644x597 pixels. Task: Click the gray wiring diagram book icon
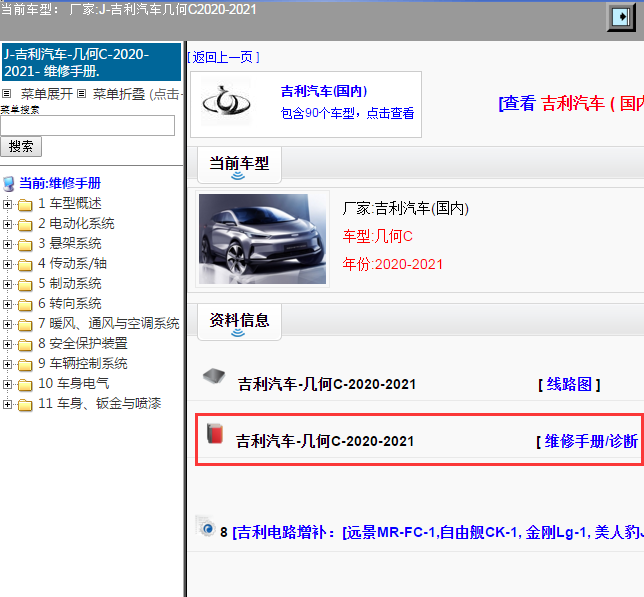click(x=214, y=376)
